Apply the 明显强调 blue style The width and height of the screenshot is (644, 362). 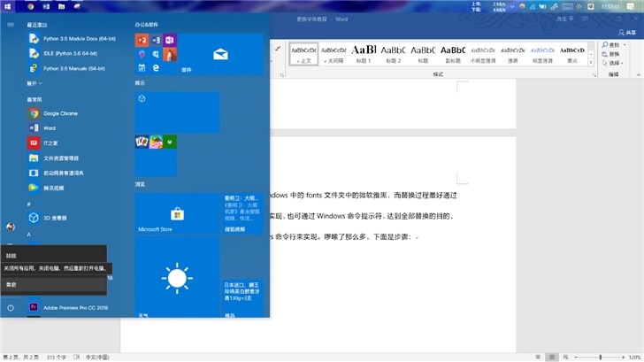(542, 54)
